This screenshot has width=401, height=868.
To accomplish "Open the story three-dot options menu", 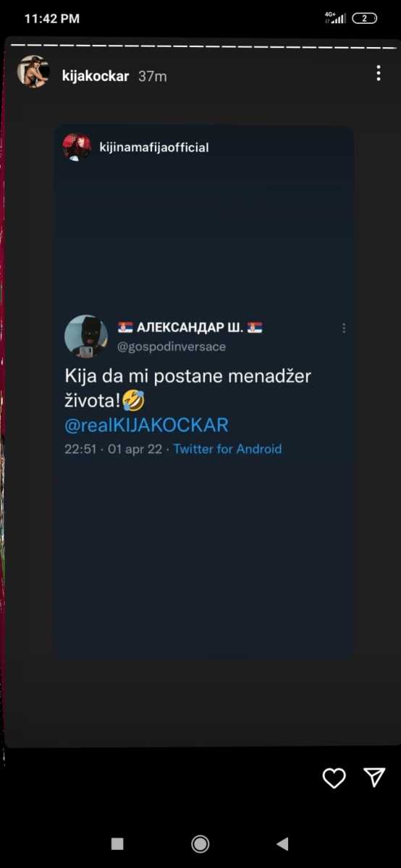I will pos(378,73).
